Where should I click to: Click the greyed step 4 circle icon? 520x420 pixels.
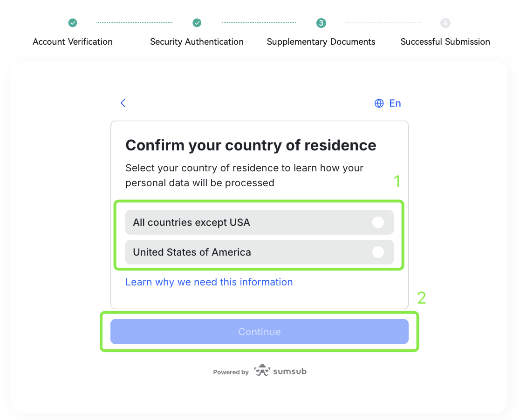click(445, 23)
